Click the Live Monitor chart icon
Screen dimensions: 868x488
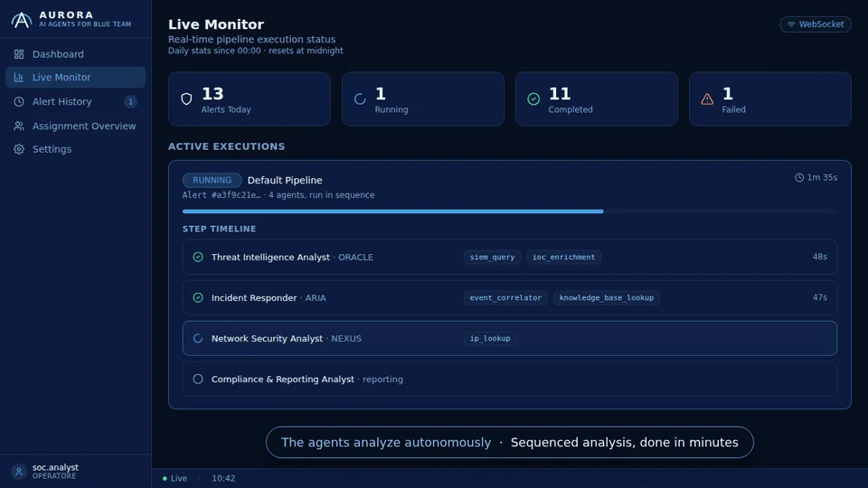tap(19, 78)
